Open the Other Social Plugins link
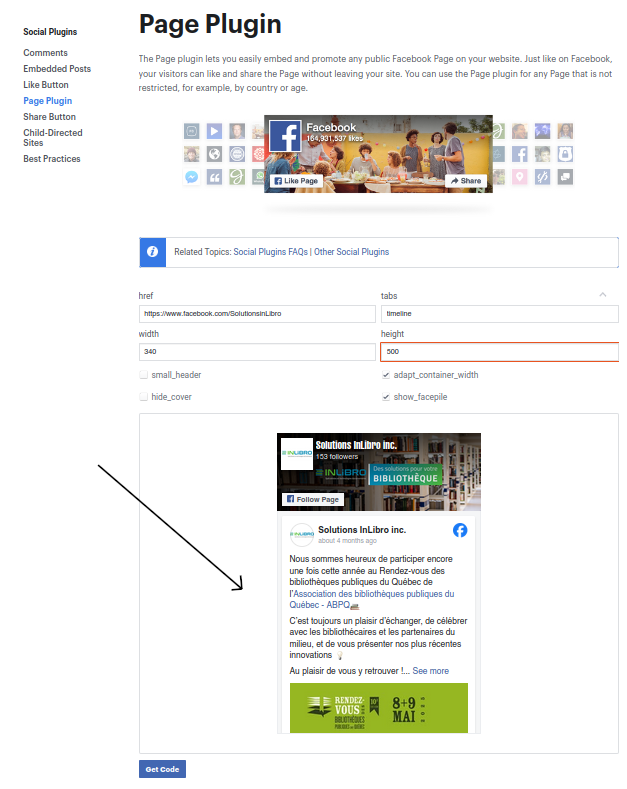 pyautogui.click(x=352, y=252)
